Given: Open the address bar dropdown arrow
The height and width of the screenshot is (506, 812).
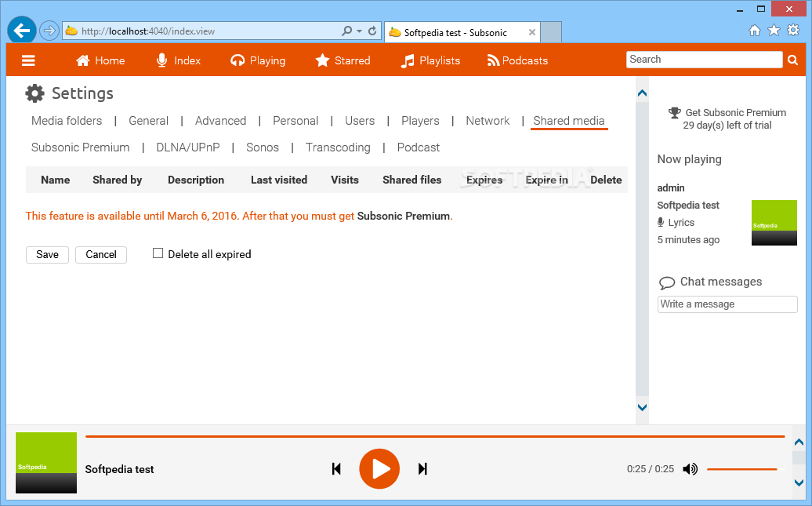Looking at the screenshot, I should 360,31.
